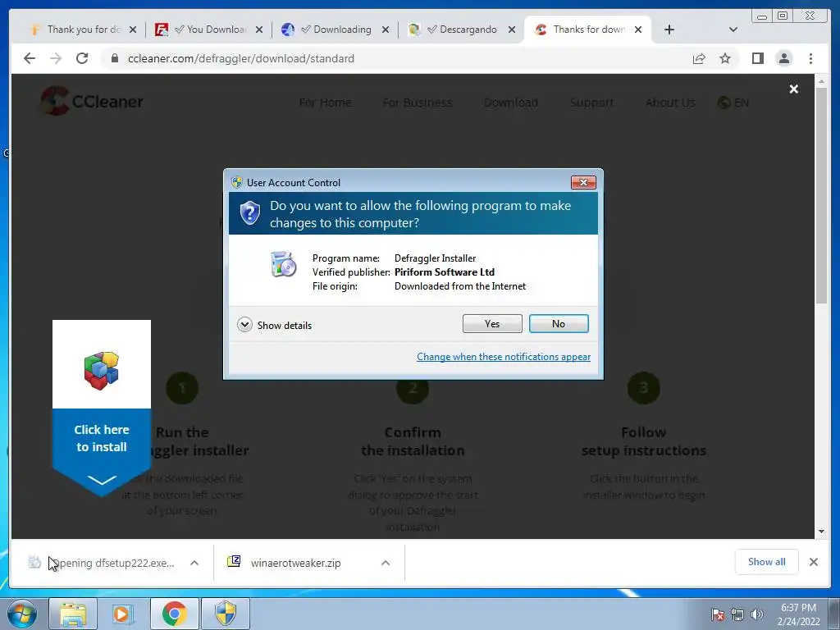Close the downloads bar

pos(814,562)
